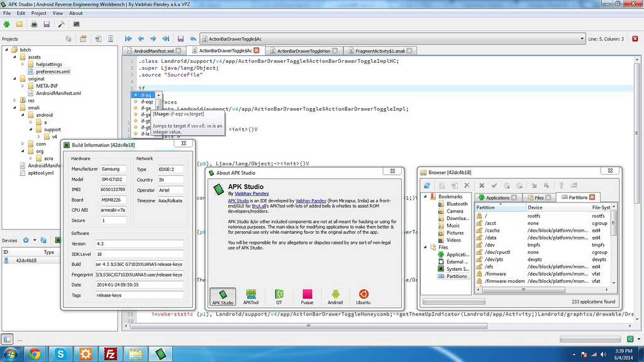The image size is (644, 362).
Task: Click the hammer build icon
Action: [61, 25]
